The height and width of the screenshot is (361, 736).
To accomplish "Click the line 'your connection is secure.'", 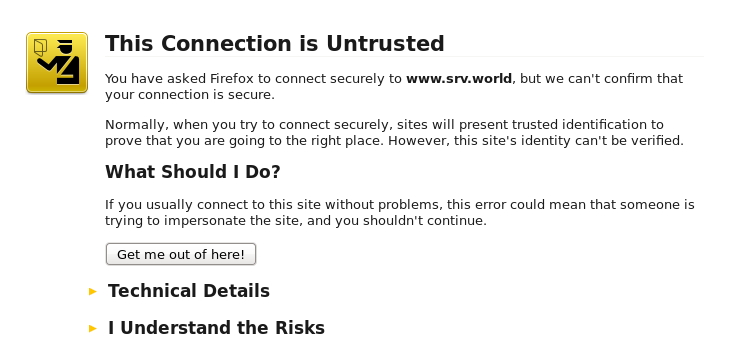I will pos(190,95).
